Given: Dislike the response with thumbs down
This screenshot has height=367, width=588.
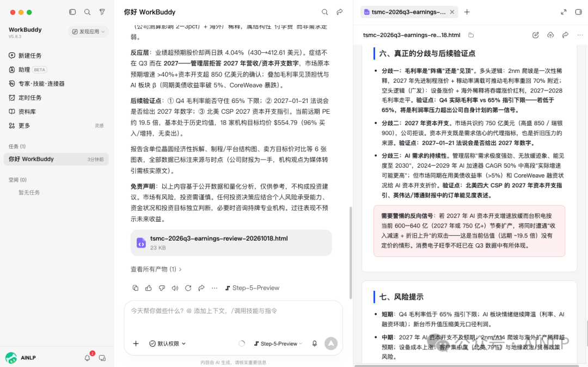Looking at the screenshot, I should 162,288.
